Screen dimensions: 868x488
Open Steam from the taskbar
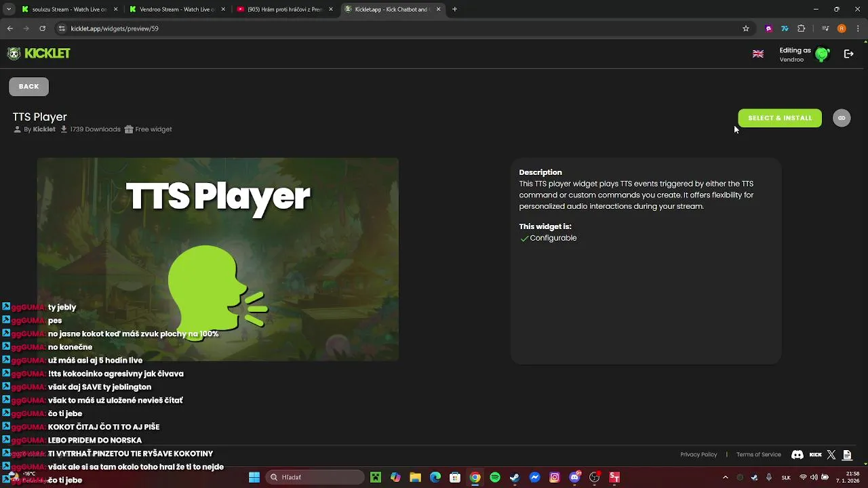[515, 477]
